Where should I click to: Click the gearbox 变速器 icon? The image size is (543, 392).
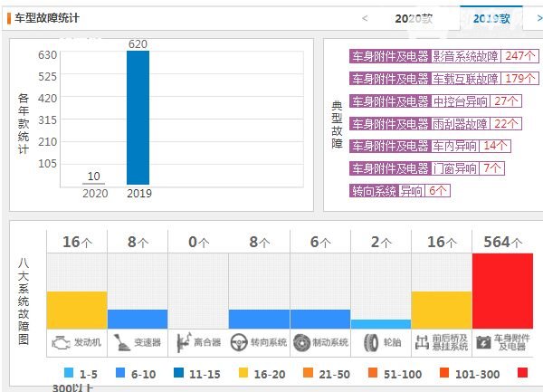pyautogui.click(x=122, y=342)
